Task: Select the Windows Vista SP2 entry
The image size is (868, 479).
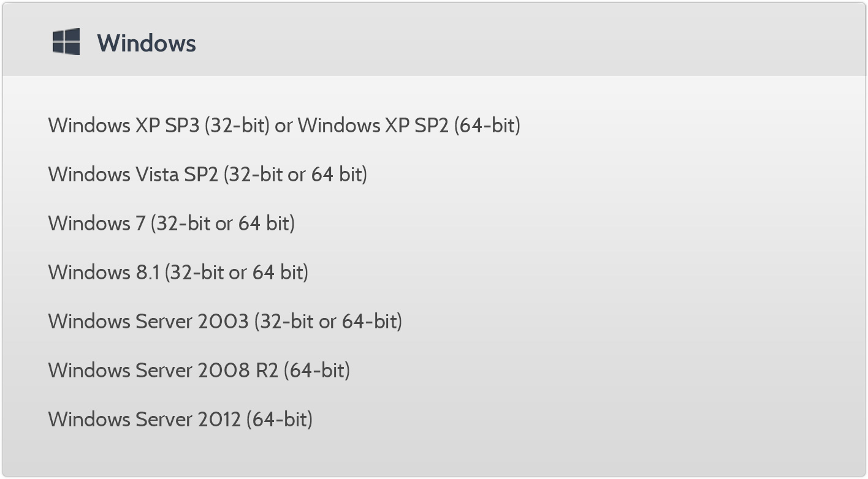Action: [x=208, y=174]
